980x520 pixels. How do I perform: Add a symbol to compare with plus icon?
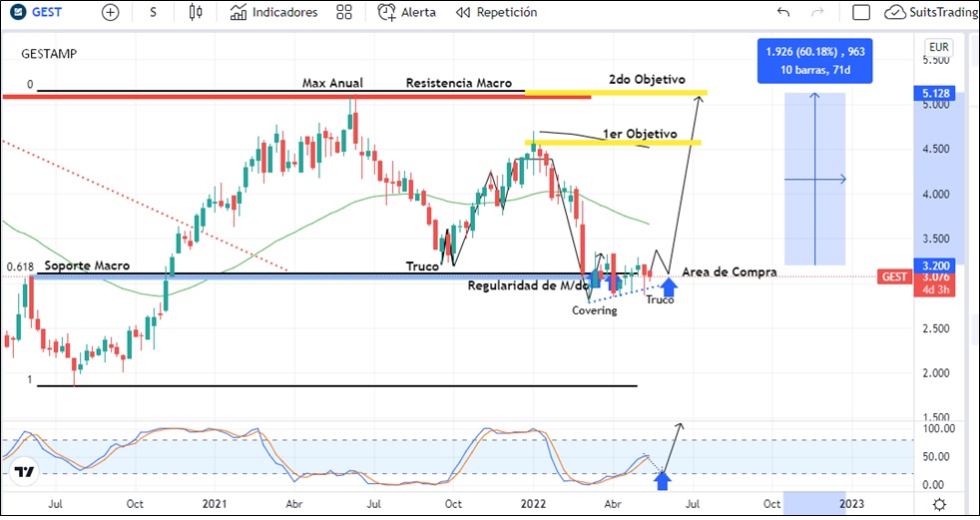[x=110, y=13]
